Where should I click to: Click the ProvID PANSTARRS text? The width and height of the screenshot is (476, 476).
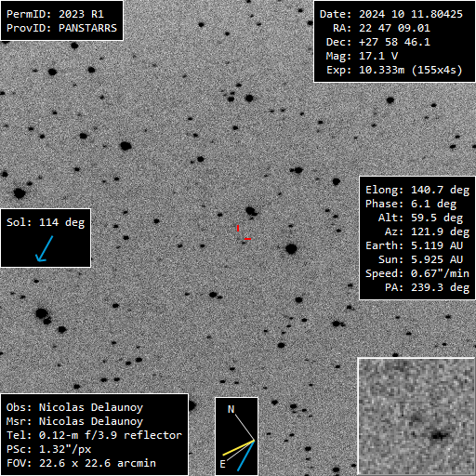pos(61,28)
